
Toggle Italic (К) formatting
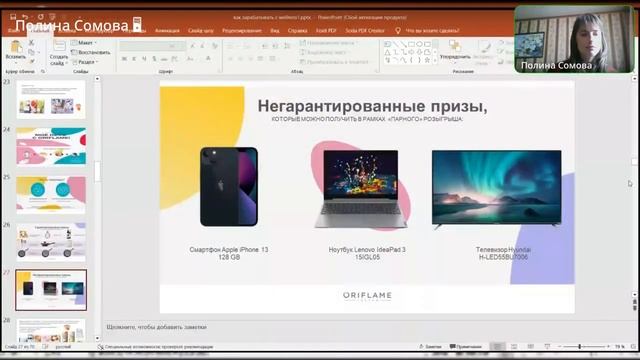click(134, 59)
